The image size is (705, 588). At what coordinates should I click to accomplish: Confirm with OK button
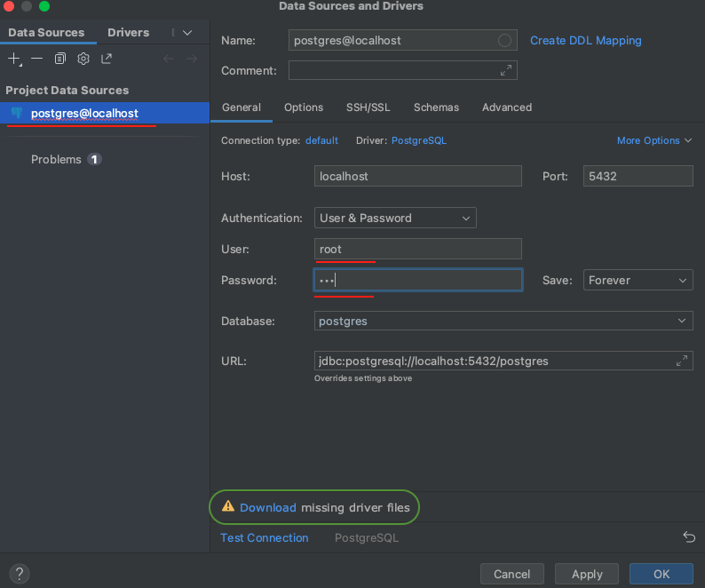[661, 574]
